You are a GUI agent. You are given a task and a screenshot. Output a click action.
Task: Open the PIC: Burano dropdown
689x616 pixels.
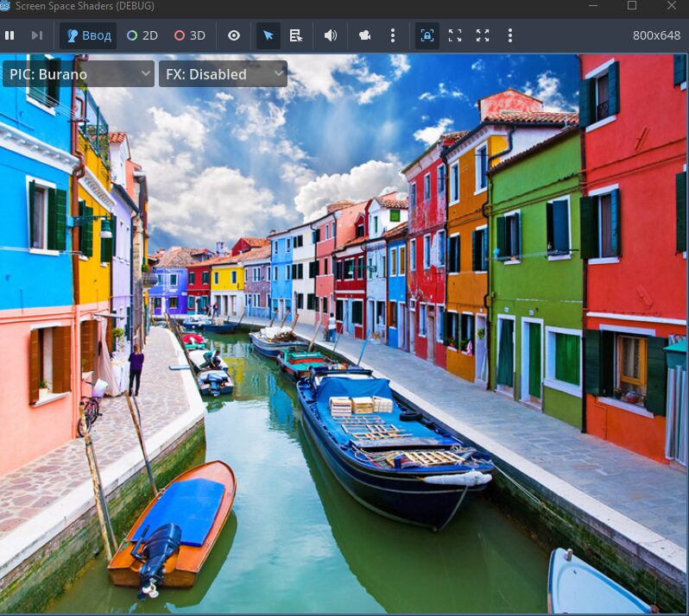tap(79, 73)
